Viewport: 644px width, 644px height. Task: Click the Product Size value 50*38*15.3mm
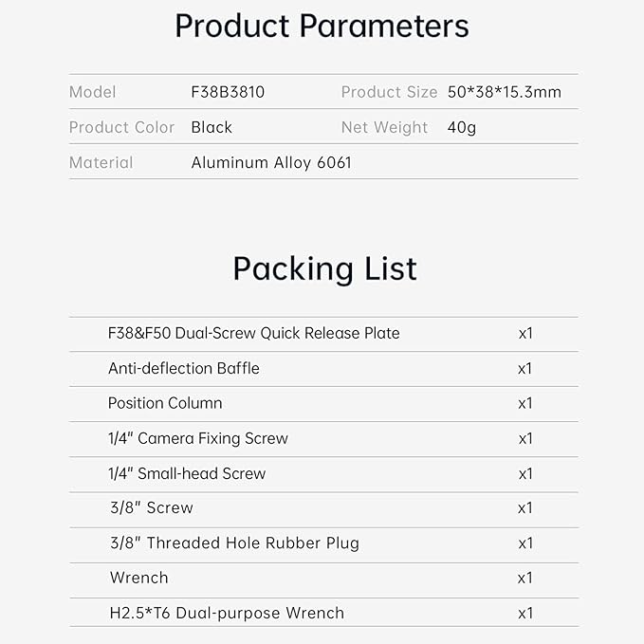[505, 92]
